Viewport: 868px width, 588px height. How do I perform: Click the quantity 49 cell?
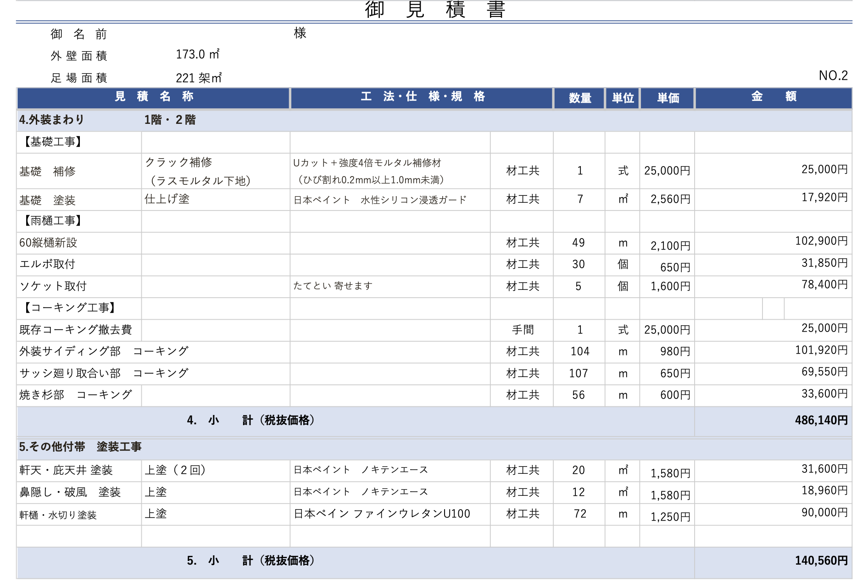[x=579, y=243]
